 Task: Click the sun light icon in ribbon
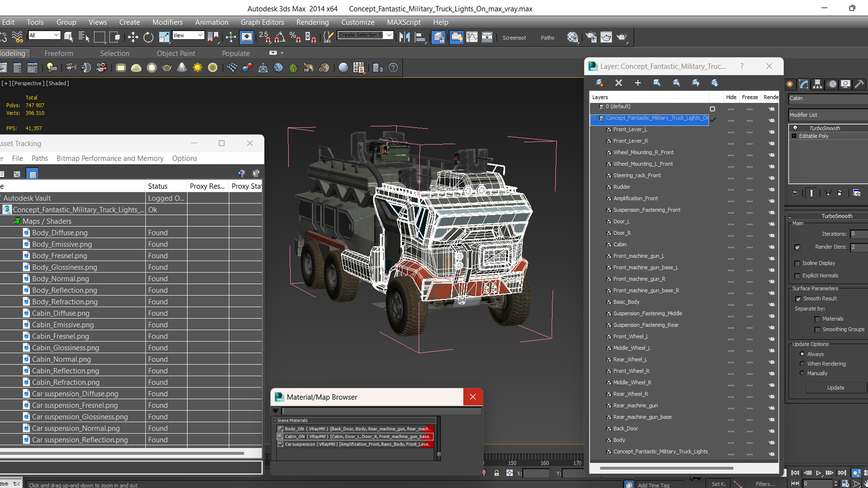click(x=198, y=68)
